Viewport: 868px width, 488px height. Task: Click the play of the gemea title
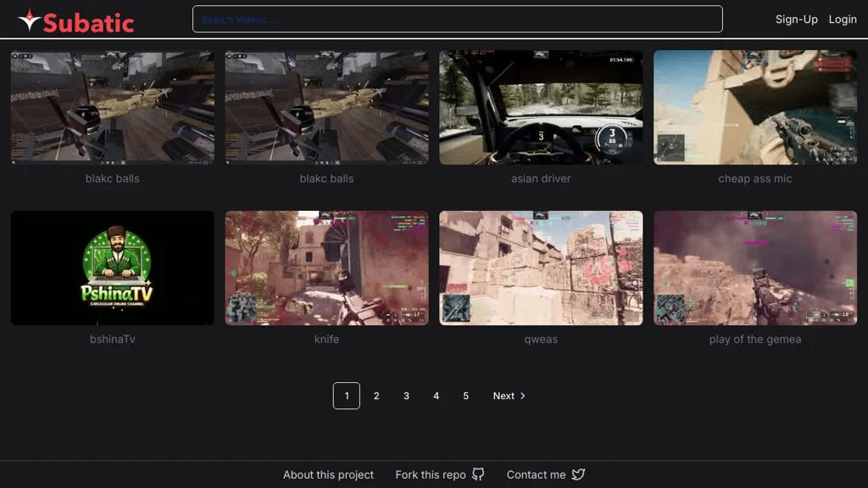pos(754,339)
